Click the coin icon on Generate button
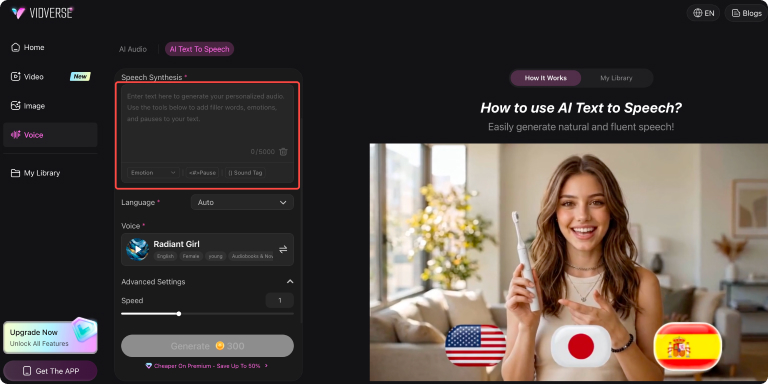 (x=220, y=346)
